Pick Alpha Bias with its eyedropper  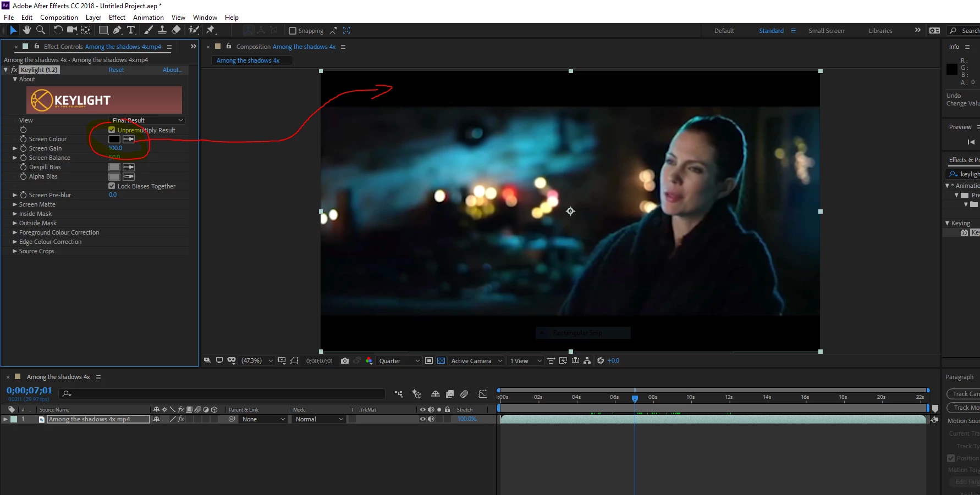click(x=129, y=176)
